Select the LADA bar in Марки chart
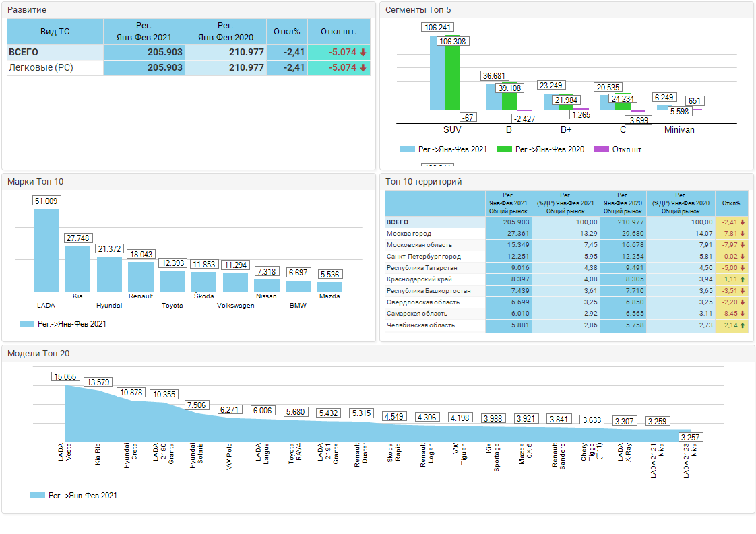756x534 pixels. coord(46,249)
